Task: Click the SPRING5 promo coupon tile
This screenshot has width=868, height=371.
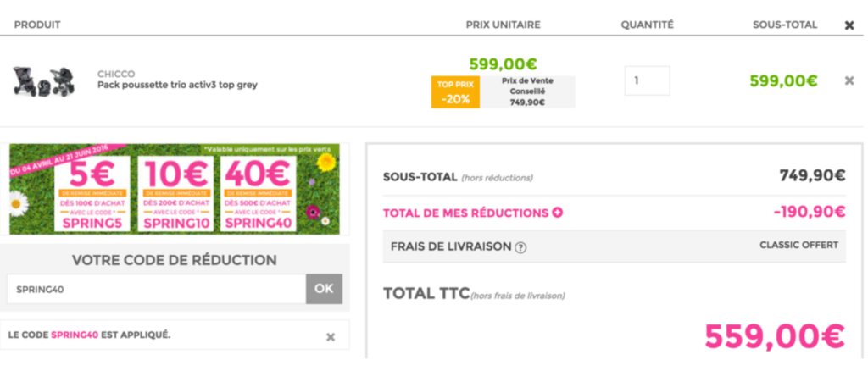Action: click(x=92, y=193)
